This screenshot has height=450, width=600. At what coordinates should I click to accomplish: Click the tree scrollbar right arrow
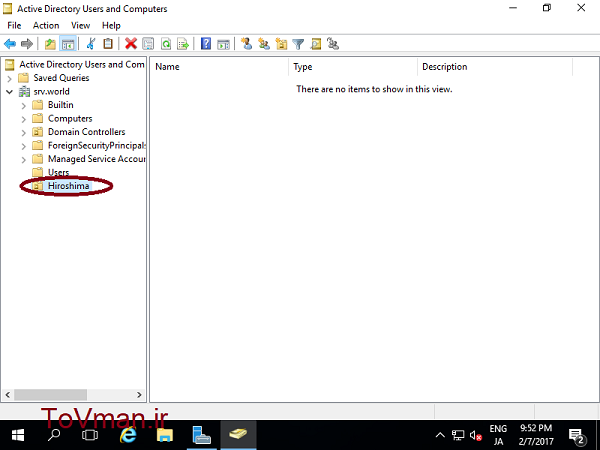(139, 395)
